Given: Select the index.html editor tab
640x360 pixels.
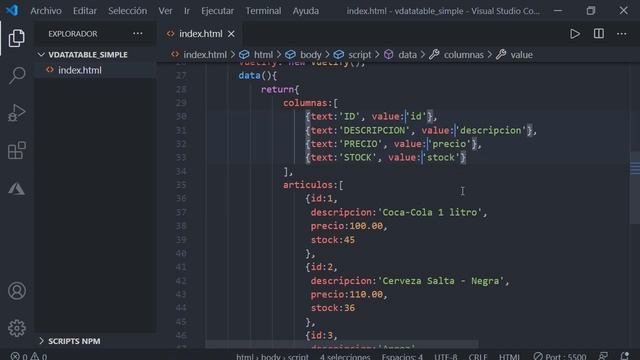Looking at the screenshot, I should (x=200, y=34).
